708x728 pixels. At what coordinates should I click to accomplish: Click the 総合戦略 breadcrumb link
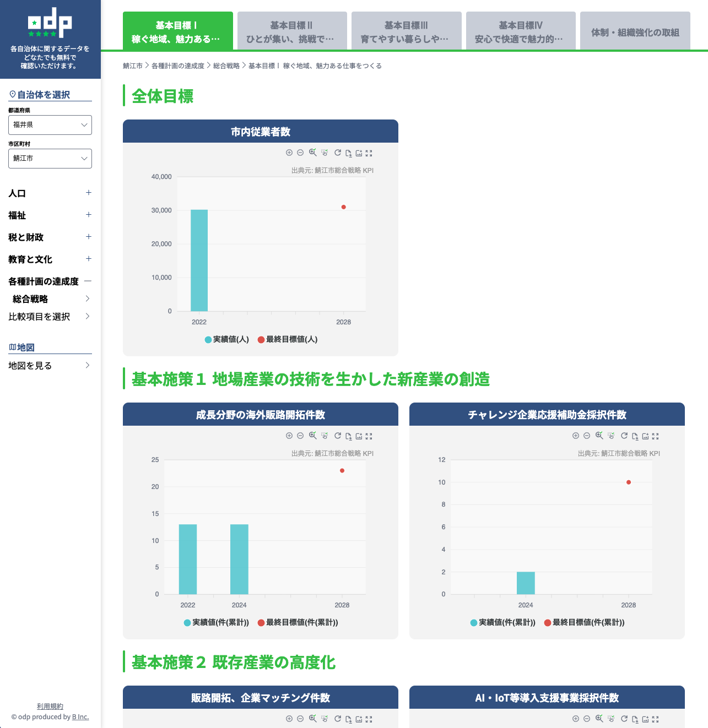click(x=226, y=66)
